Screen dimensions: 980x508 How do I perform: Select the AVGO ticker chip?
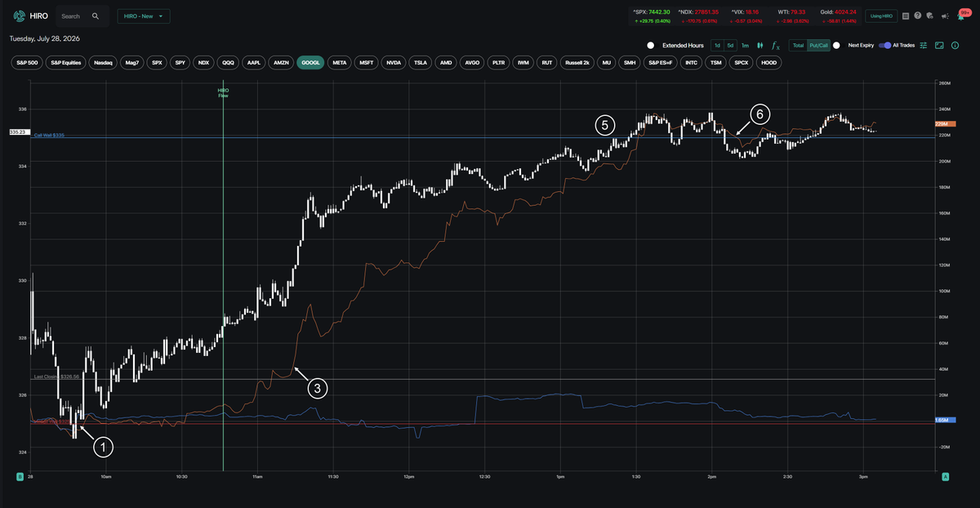[472, 62]
